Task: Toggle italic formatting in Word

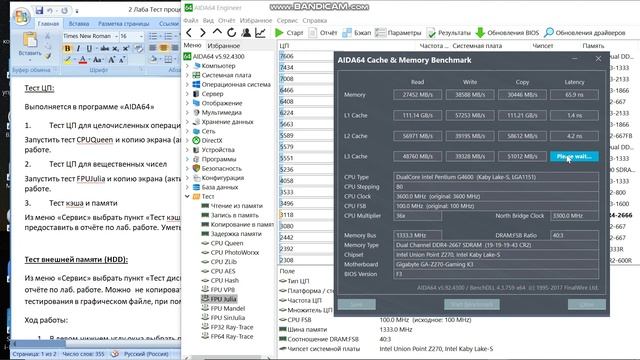Action: (x=78, y=48)
